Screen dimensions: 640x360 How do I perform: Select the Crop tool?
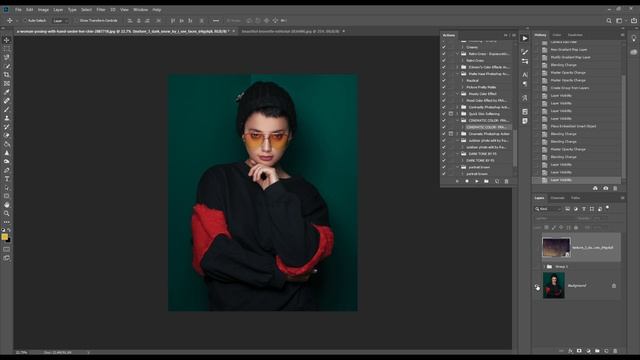[7, 75]
